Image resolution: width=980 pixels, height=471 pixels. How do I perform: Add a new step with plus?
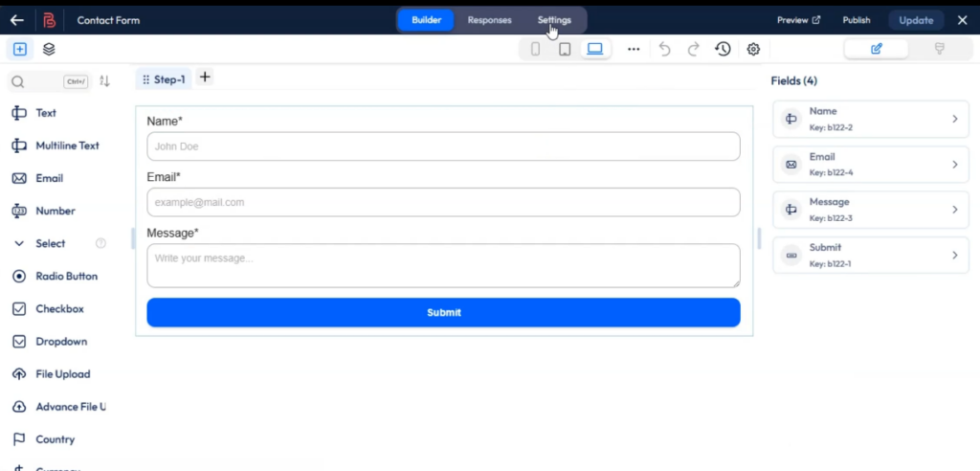tap(205, 77)
